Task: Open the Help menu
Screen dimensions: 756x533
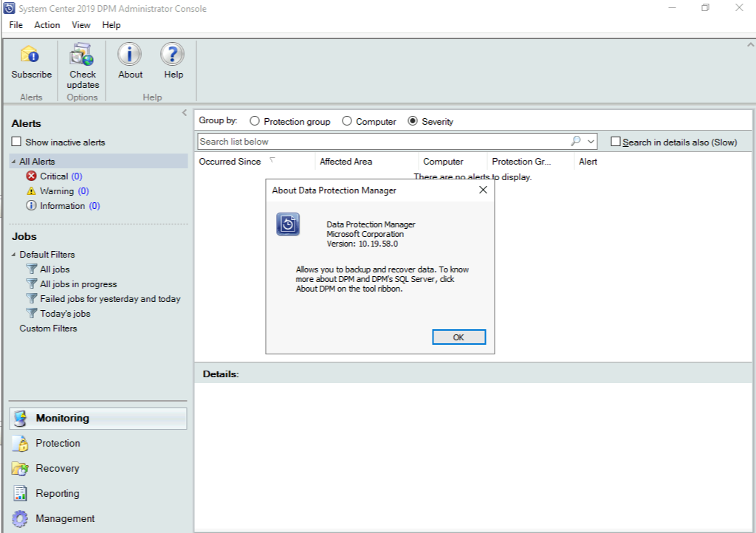Action: (111, 25)
